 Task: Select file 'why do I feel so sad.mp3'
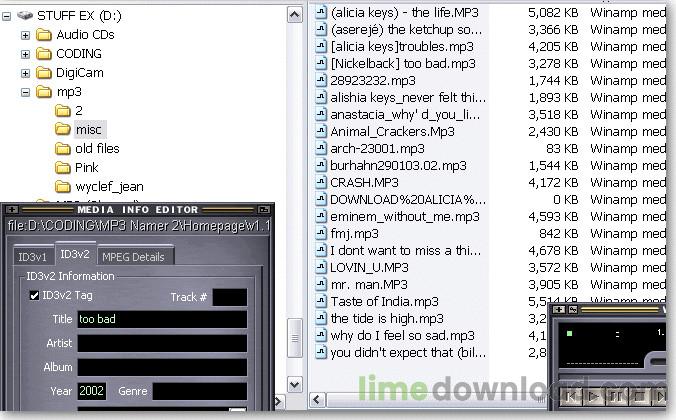click(x=402, y=335)
